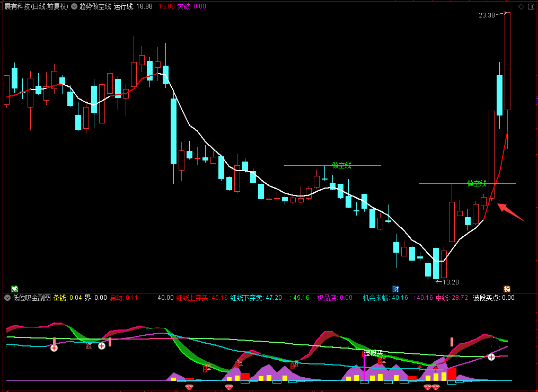This screenshot has height=392, width=538.
Task: Click the red plus circle left of 短 label
Action: click(54, 348)
